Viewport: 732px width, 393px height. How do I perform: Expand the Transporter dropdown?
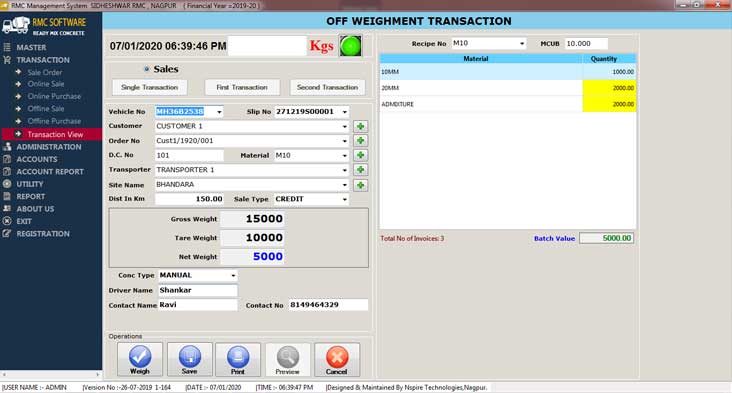tap(345, 170)
